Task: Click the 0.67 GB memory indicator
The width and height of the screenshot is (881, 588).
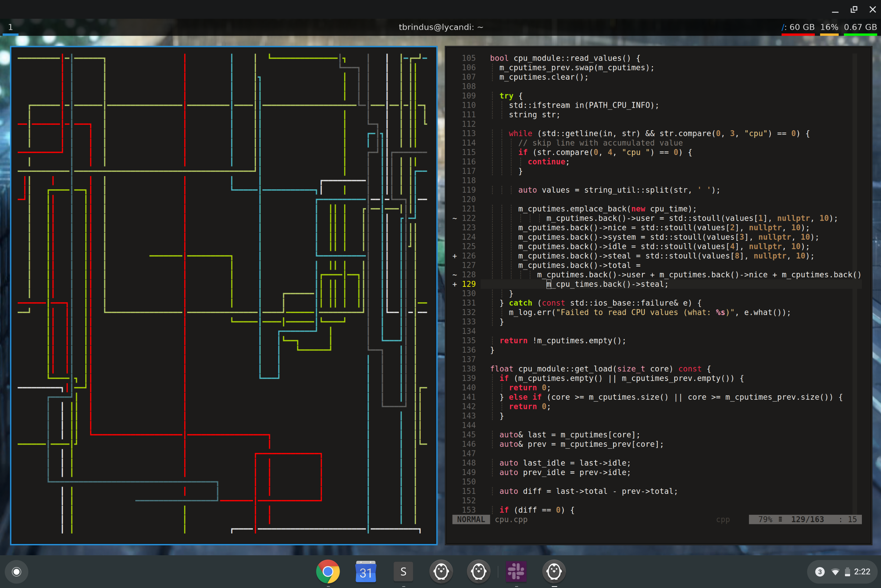Action: (x=860, y=27)
